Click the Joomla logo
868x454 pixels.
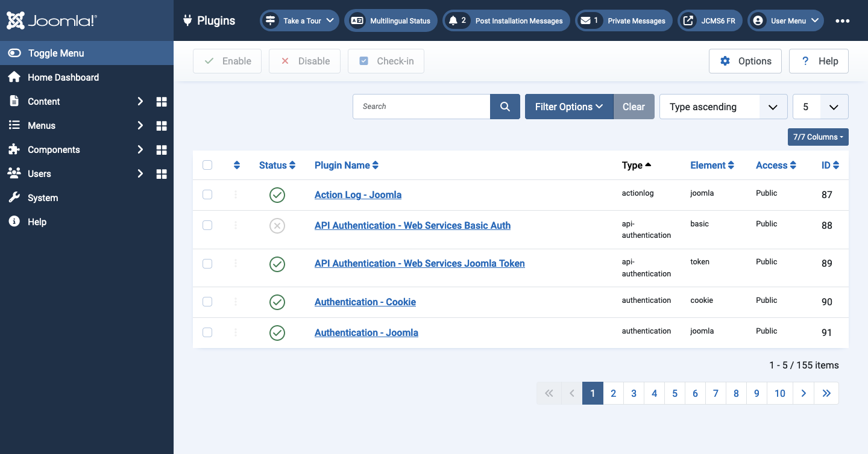(51, 20)
